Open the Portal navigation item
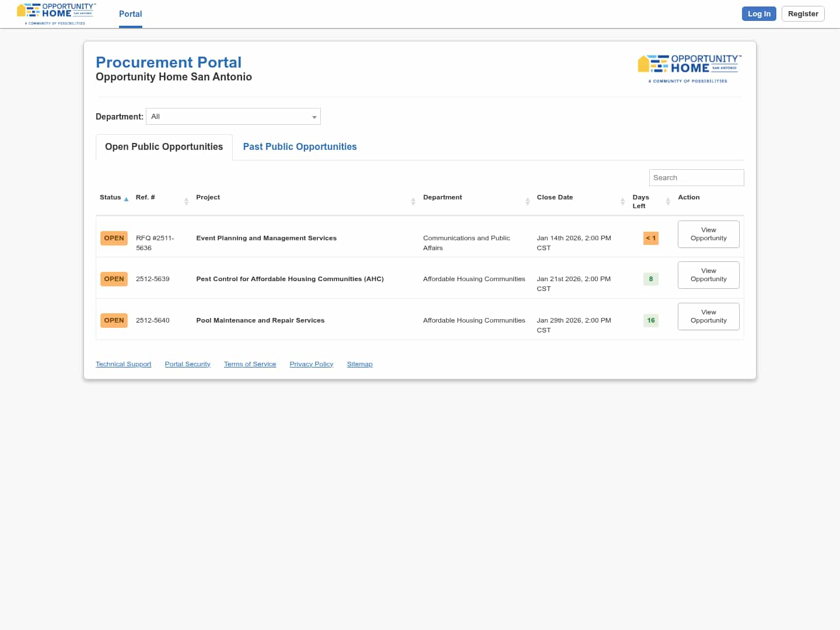Screen dimensions: 840x630 130,14
